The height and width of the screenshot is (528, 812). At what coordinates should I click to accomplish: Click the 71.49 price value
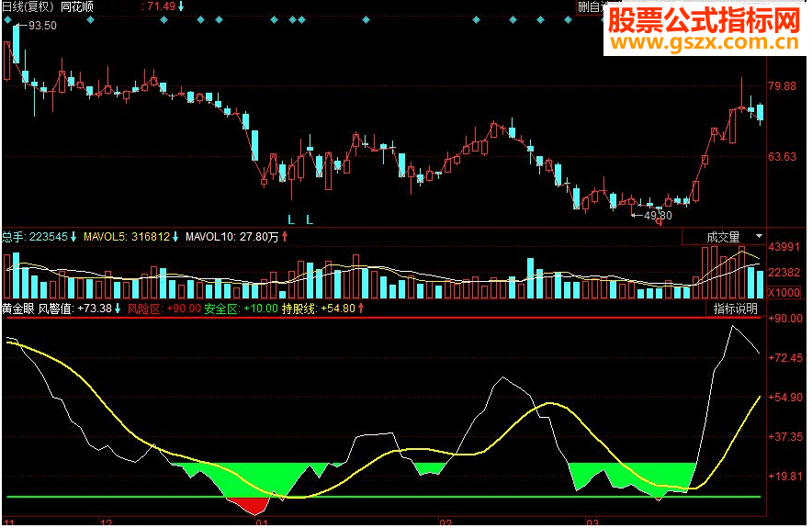tap(161, 6)
